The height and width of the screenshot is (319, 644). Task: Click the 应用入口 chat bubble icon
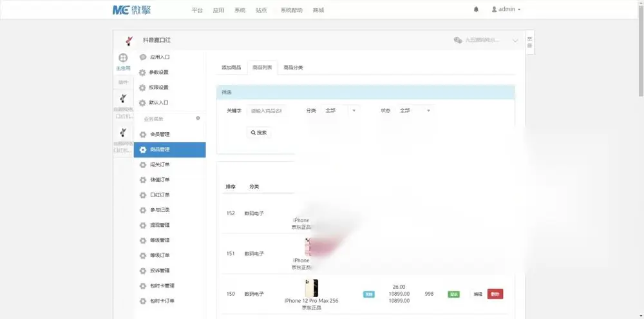click(x=143, y=57)
